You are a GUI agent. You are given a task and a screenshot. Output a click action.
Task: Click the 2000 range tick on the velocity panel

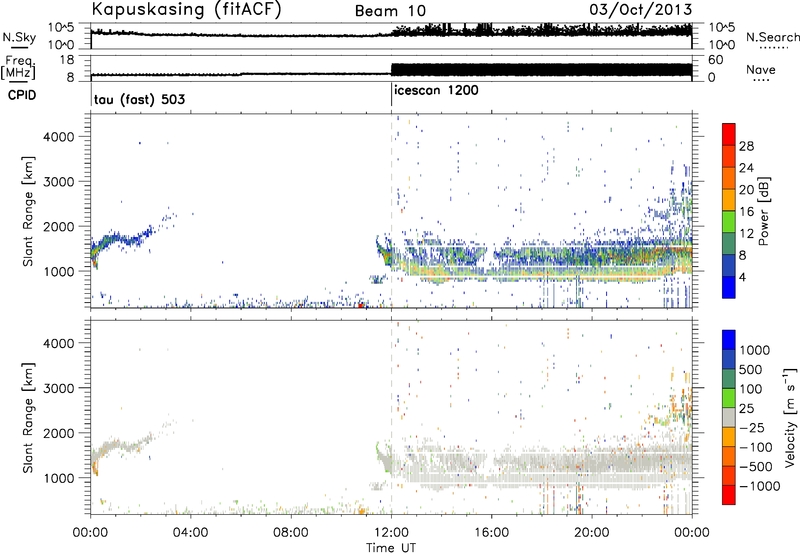[59, 433]
